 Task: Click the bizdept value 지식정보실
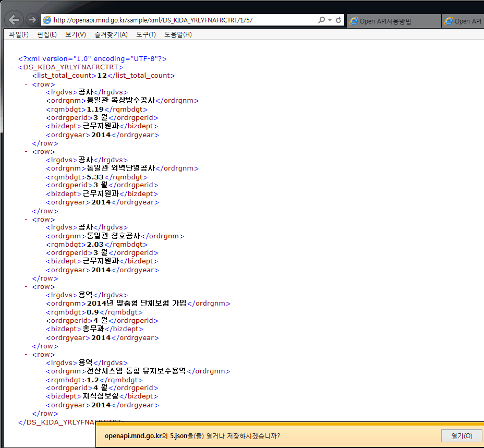click(100, 396)
